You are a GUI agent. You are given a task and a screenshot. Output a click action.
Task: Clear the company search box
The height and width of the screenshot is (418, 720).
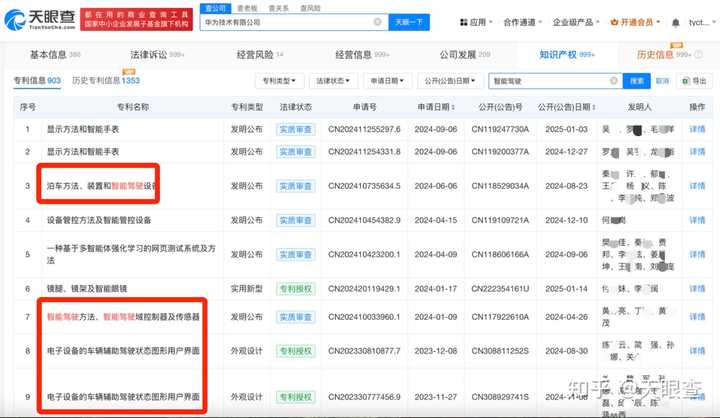coord(377,22)
